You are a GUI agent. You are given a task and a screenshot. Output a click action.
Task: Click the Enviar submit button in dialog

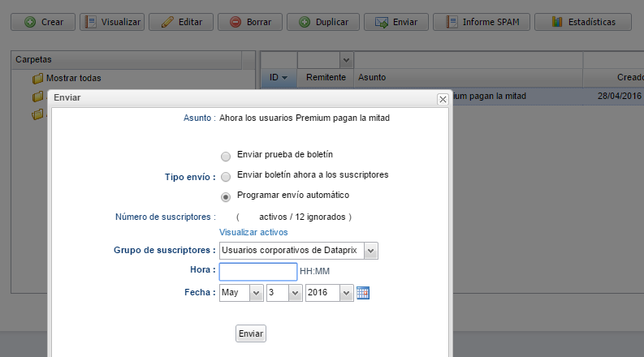pos(251,333)
